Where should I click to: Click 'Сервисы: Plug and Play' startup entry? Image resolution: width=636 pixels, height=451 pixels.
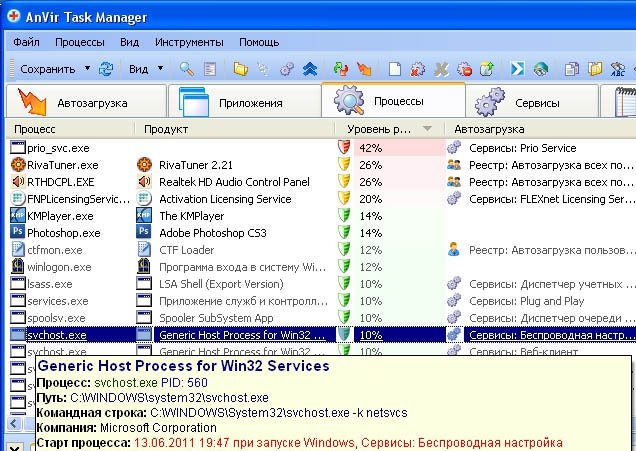point(526,301)
